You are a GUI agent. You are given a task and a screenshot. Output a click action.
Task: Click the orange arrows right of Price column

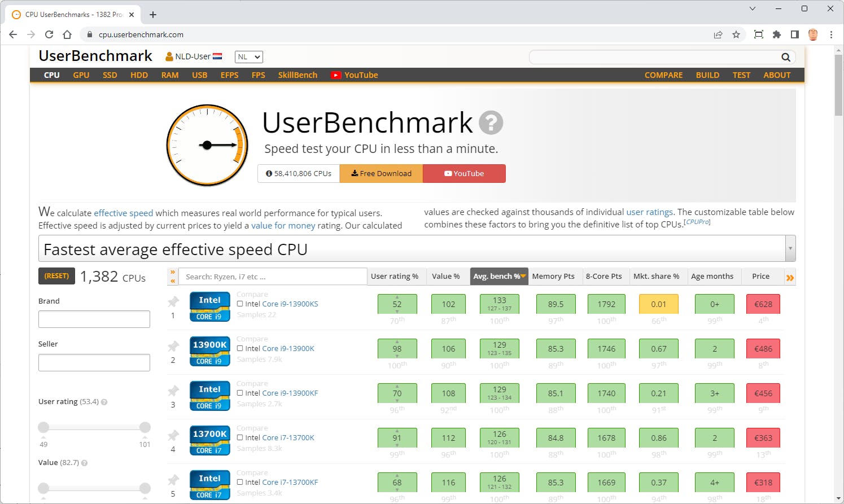790,277
